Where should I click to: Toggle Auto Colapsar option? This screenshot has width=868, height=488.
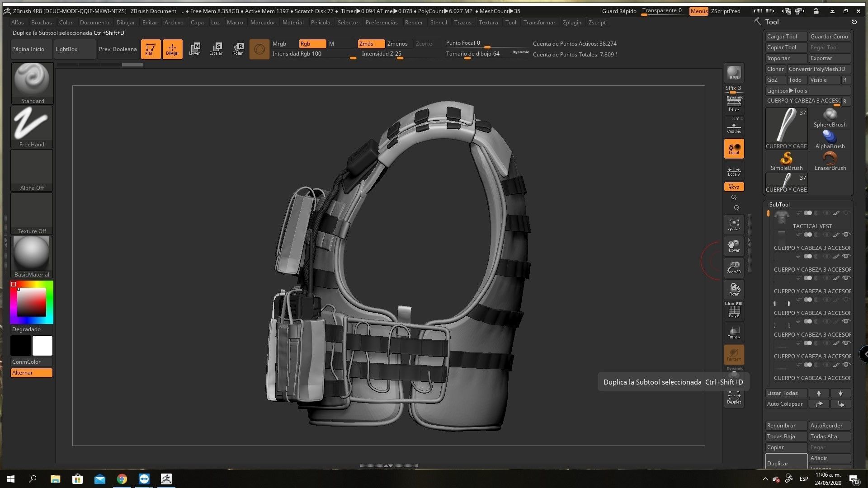pyautogui.click(x=786, y=404)
